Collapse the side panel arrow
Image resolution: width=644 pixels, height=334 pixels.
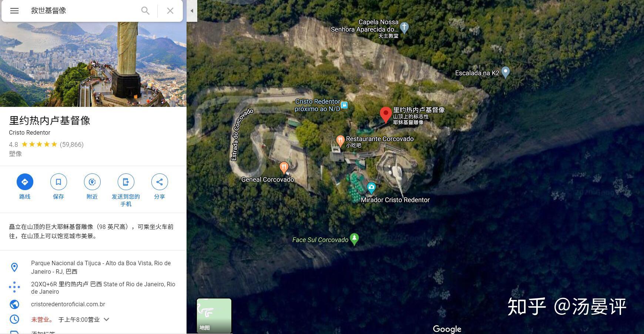192,11
